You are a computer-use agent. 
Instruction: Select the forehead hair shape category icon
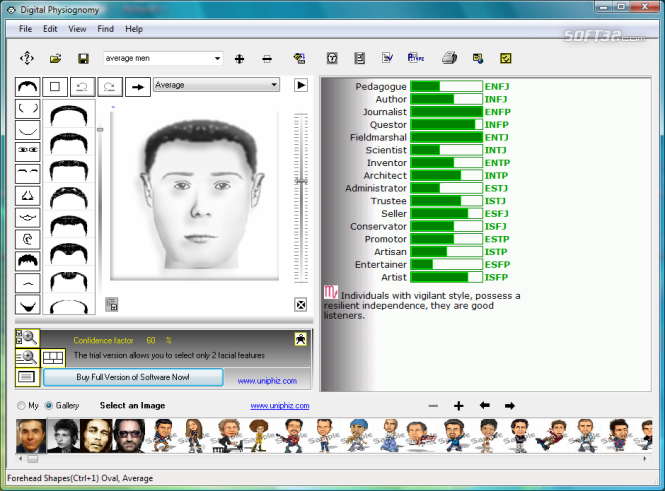tap(28, 87)
